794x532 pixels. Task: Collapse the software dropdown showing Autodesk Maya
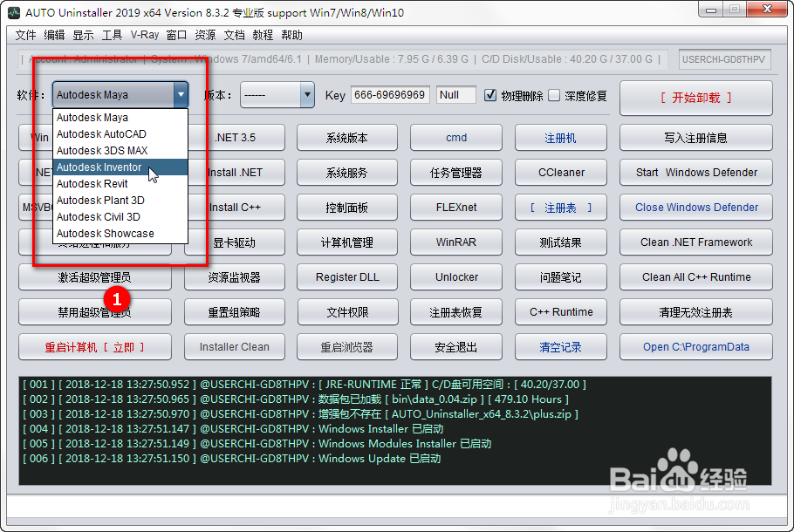tap(181, 95)
